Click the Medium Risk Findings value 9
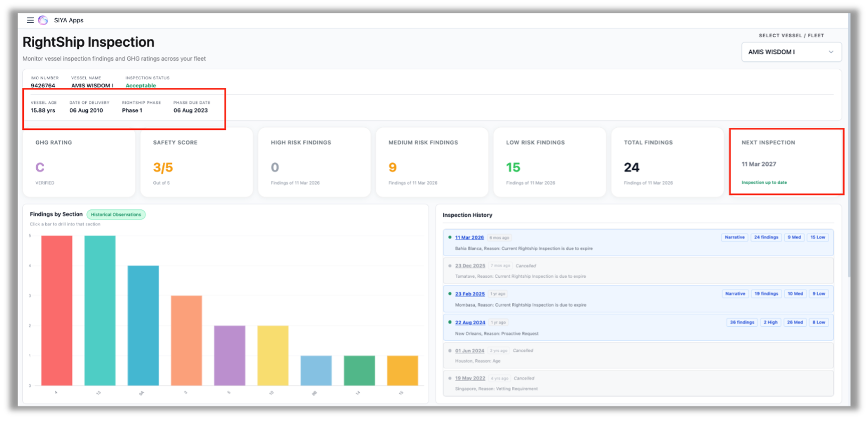868x421 pixels. (393, 168)
